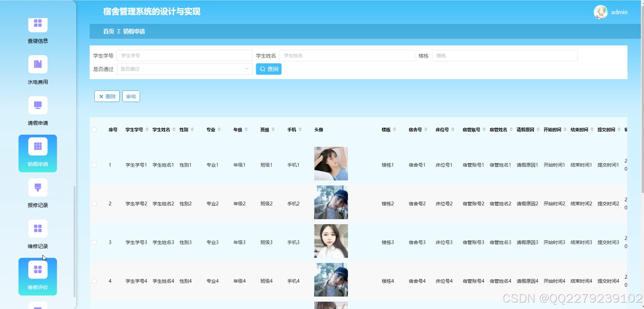Open the avatar photo in row 4
Screen dimensions: 644x309
pos(331,280)
